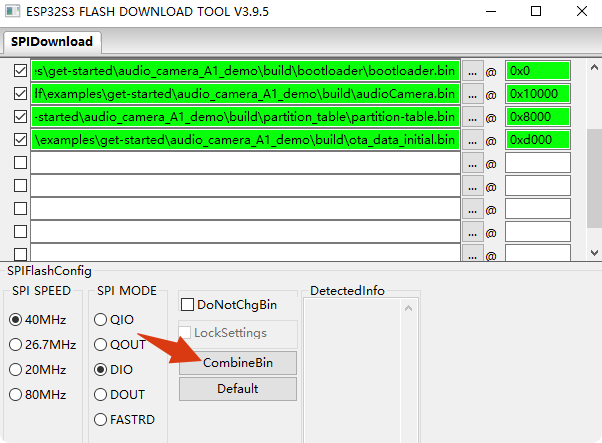602x443 pixels.
Task: Click the Default button
Action: 238,389
